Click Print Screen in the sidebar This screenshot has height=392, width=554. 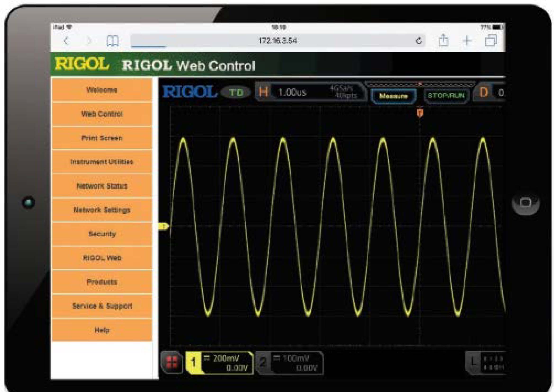tap(102, 138)
